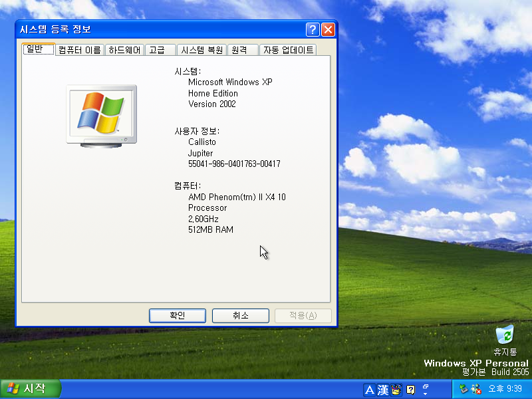Click the Windows logo monitor image
The image size is (532, 399).
coord(101,116)
